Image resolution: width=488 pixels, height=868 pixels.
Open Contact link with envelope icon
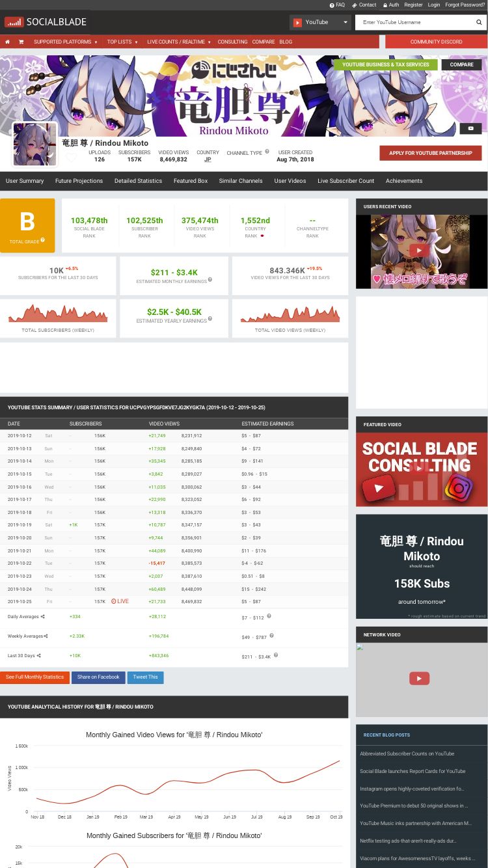pyautogui.click(x=364, y=5)
